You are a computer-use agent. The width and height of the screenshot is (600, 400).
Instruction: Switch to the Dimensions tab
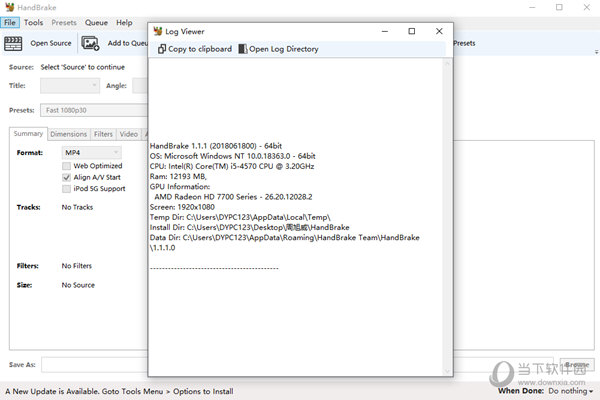[68, 134]
